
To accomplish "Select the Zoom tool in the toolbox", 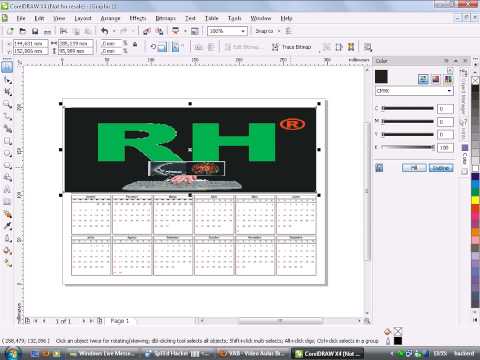I will (7, 105).
